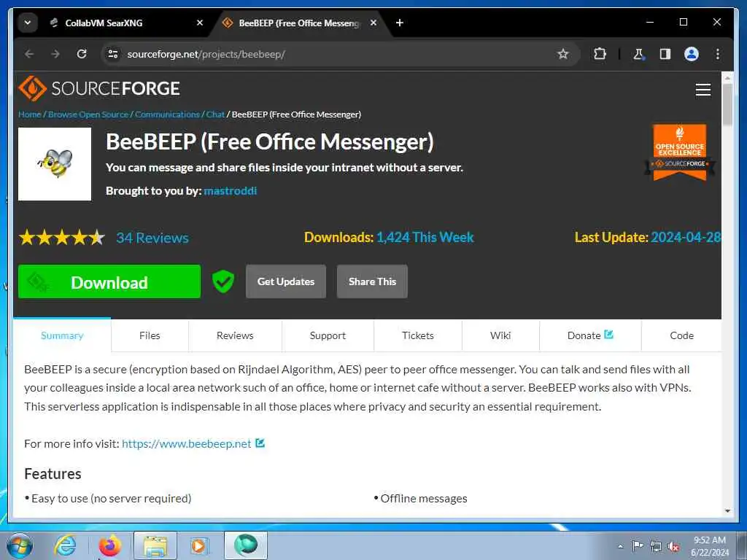Open the 1,424 This Week downloads link
Screen dimensions: 747x560
(x=425, y=237)
